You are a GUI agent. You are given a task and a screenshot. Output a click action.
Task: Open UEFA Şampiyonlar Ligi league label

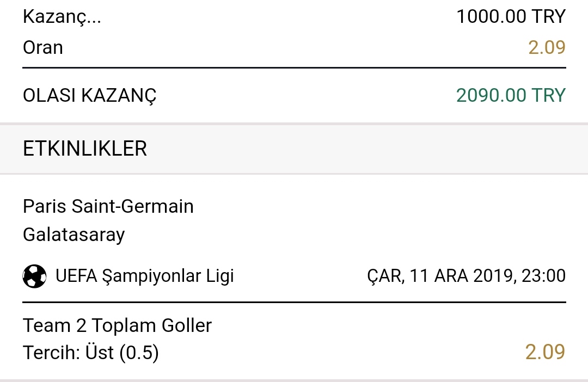coord(145,276)
